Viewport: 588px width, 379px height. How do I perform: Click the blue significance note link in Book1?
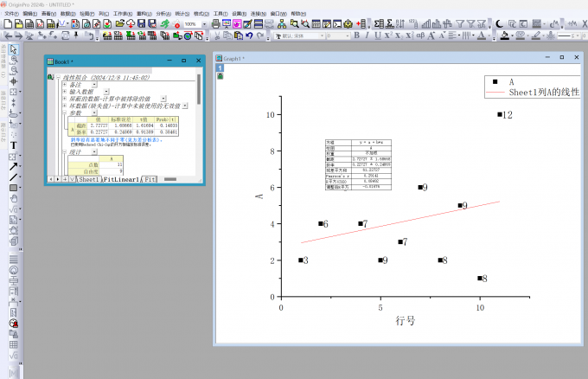pos(117,139)
